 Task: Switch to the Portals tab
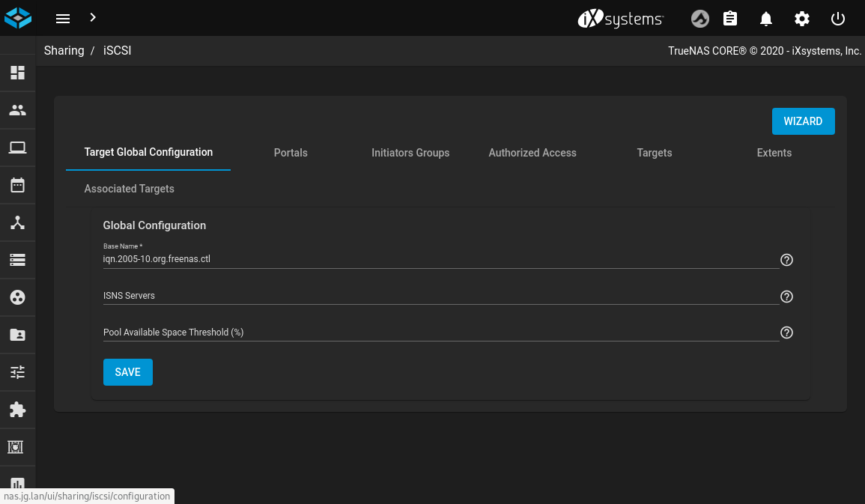291,153
